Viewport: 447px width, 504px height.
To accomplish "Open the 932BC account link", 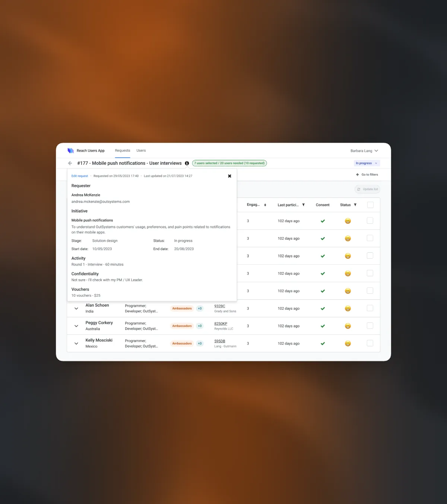I will pyautogui.click(x=220, y=306).
